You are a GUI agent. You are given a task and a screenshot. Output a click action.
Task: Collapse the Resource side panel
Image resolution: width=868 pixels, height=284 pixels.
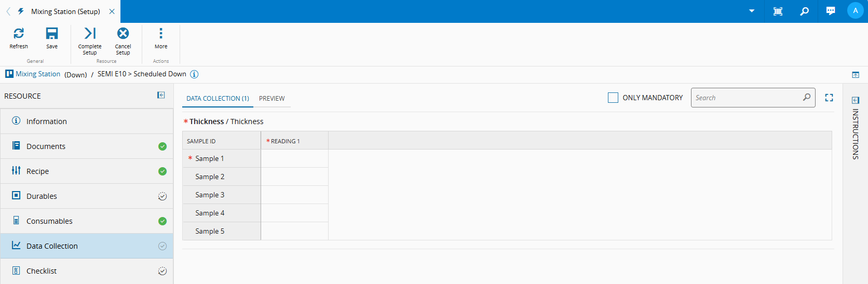(x=161, y=96)
